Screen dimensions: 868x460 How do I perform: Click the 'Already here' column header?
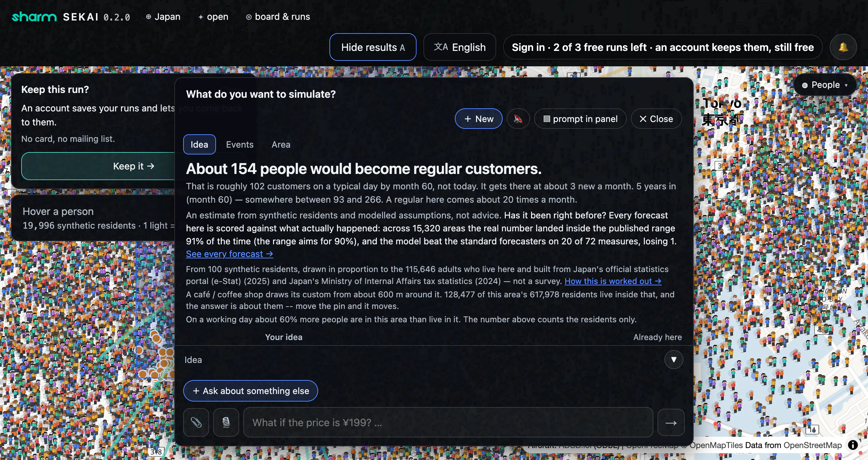tap(657, 337)
